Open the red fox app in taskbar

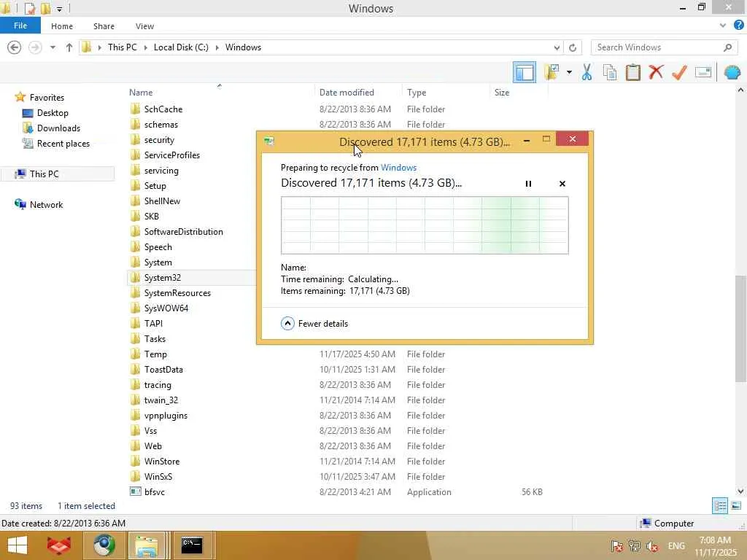click(59, 545)
